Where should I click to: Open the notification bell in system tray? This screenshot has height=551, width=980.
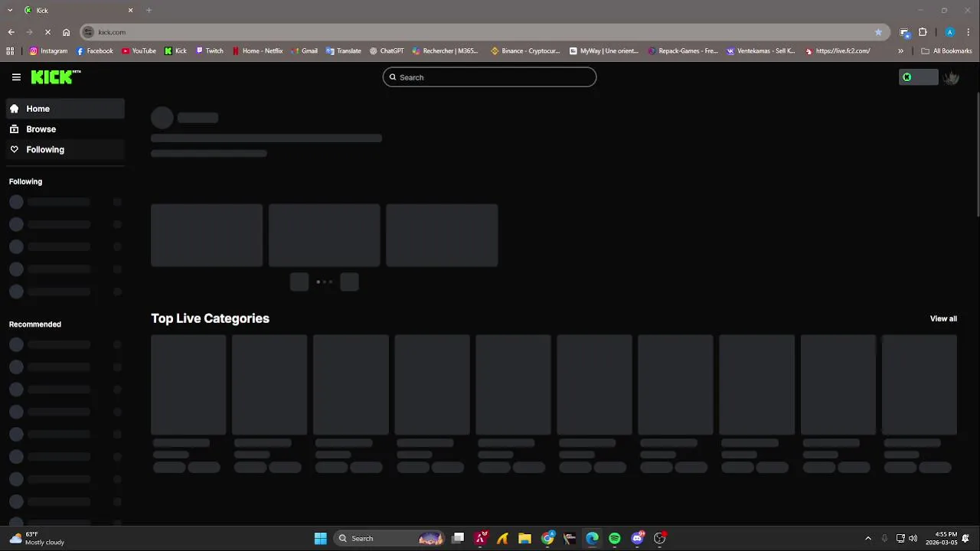click(966, 539)
